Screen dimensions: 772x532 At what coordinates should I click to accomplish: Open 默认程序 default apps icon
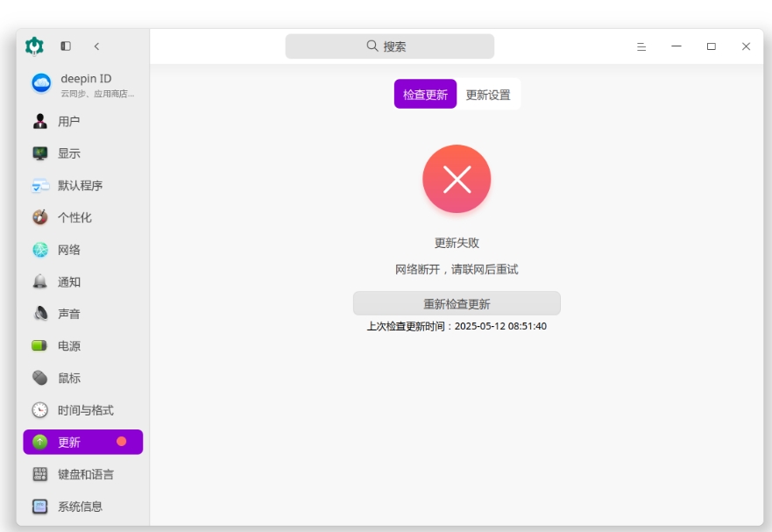(40, 186)
